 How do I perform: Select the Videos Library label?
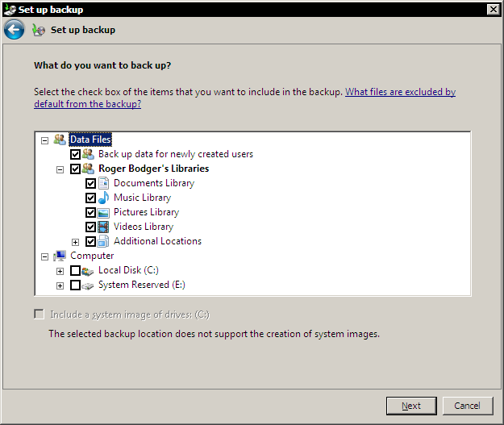click(144, 227)
